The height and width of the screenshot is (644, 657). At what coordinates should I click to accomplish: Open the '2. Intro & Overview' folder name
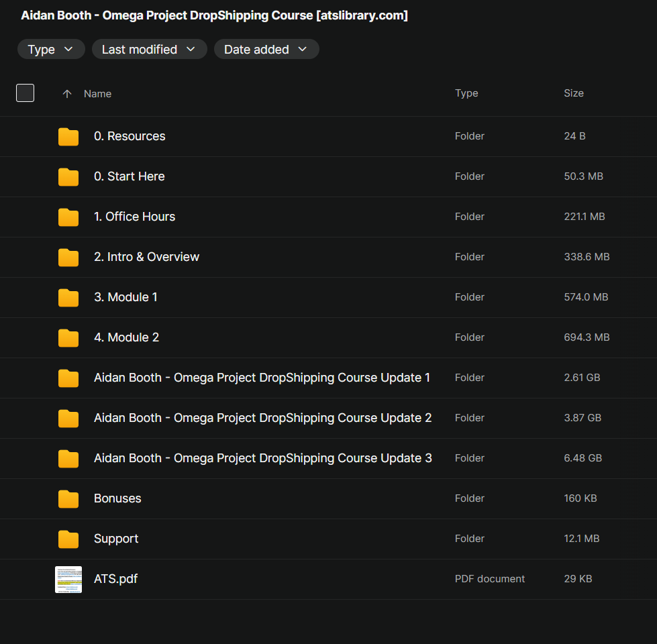click(147, 257)
